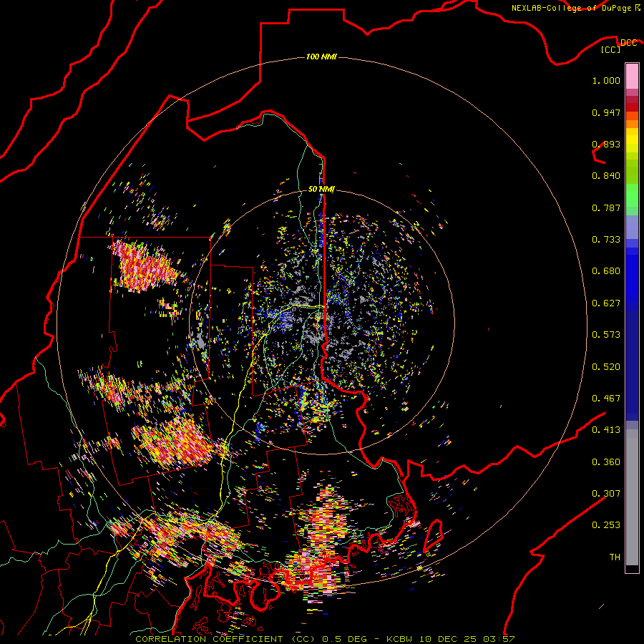Click the TH threshold legend label
Screen dimensions: 644x644
point(615,557)
